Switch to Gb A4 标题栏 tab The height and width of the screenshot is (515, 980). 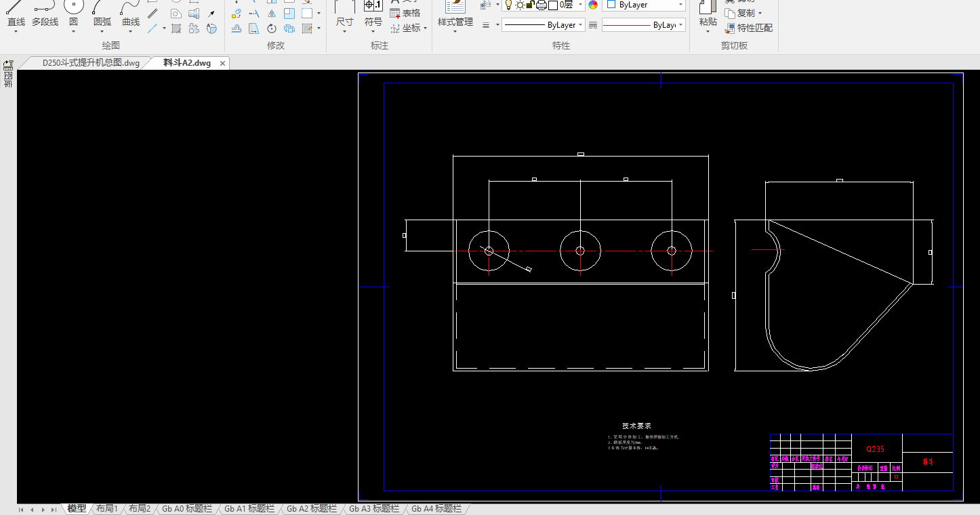pos(436,509)
